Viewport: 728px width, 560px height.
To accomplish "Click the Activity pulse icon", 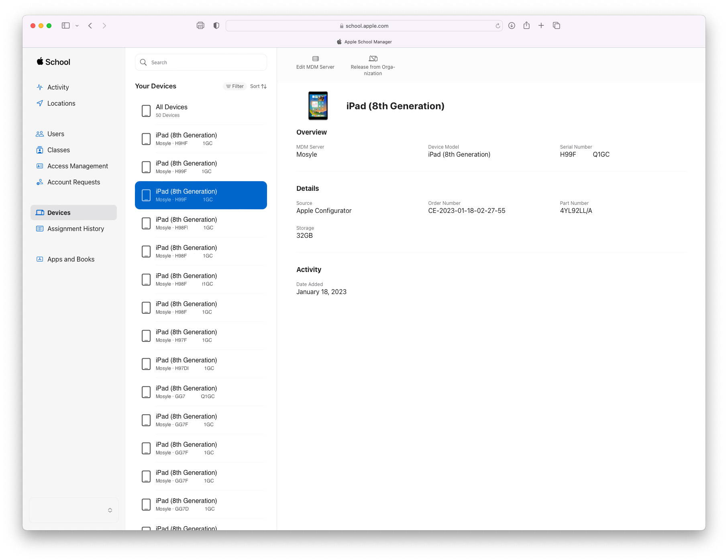I will point(40,87).
